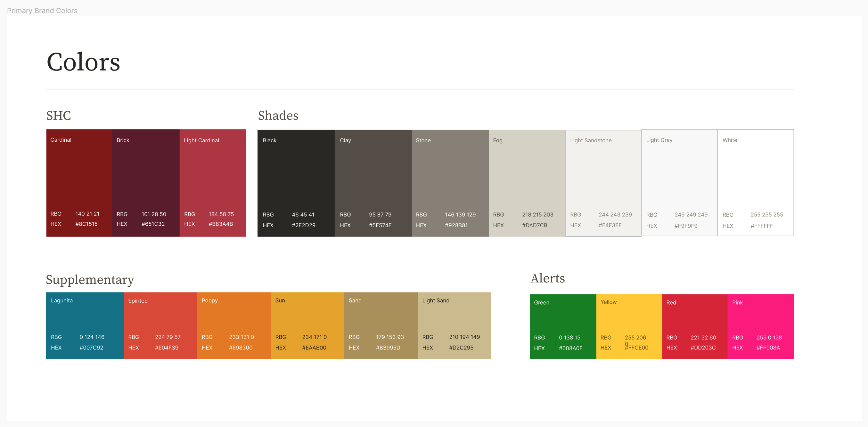Click the RGB value 249 249 249
Image resolution: width=868 pixels, height=427 pixels.
coord(691,214)
